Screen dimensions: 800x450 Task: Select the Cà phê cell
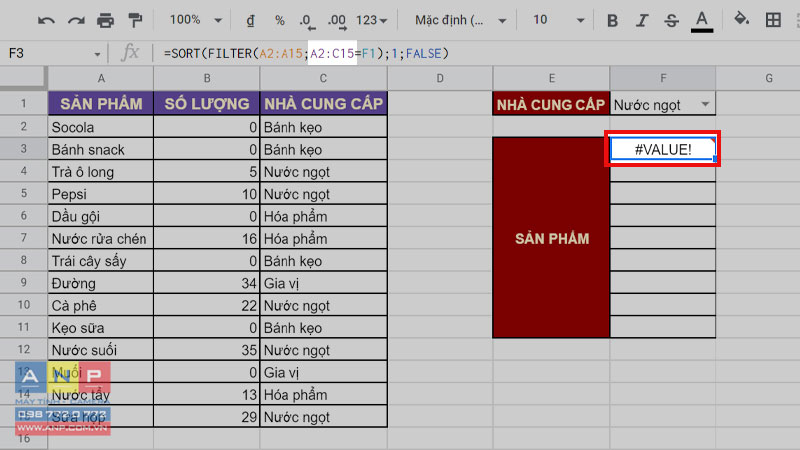[x=101, y=305]
